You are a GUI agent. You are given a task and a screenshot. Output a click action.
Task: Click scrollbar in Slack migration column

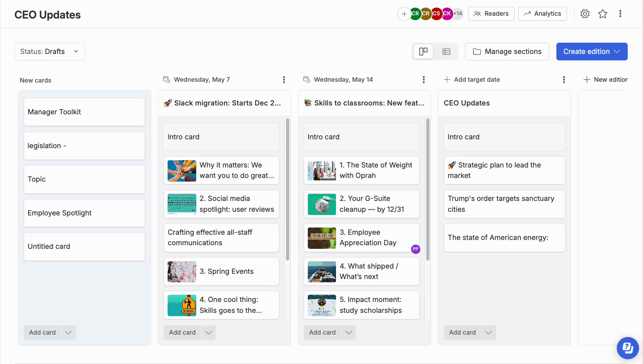[x=288, y=189]
